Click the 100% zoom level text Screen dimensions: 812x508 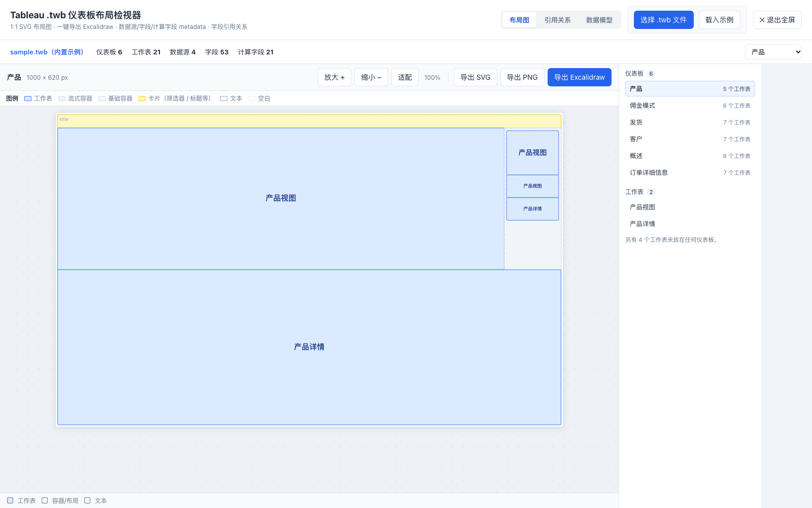(432, 78)
